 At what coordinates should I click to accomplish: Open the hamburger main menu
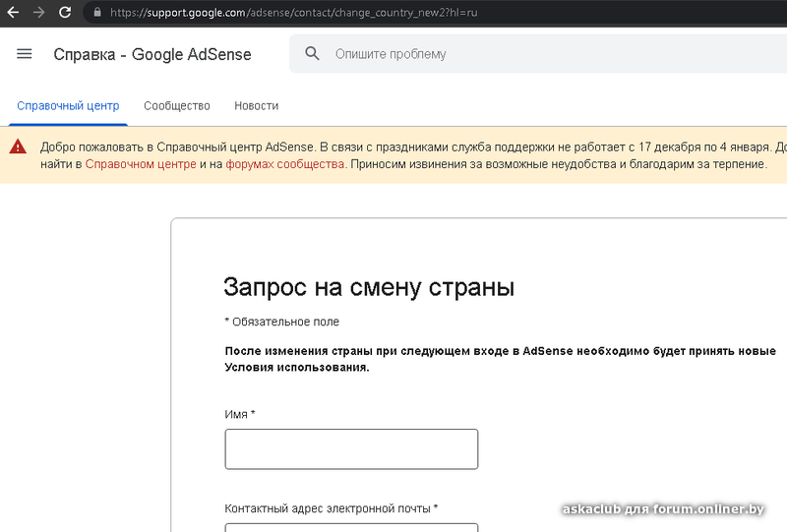(x=25, y=54)
